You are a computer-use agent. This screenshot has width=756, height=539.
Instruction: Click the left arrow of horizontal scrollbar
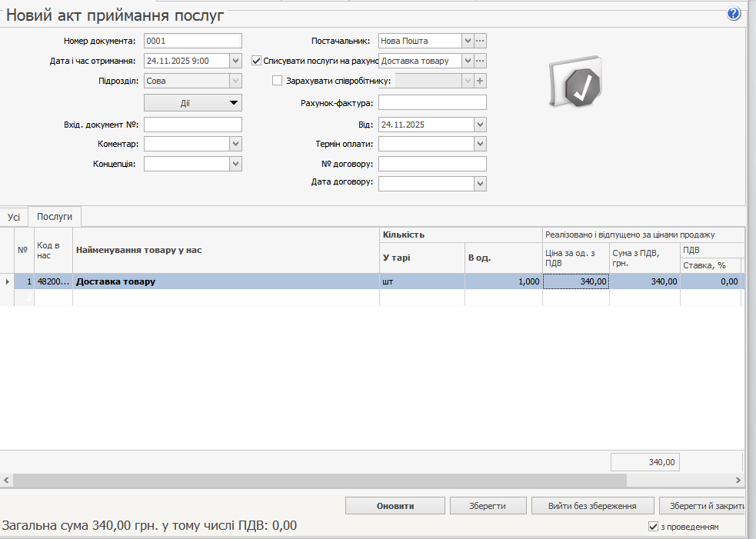coord(6,480)
